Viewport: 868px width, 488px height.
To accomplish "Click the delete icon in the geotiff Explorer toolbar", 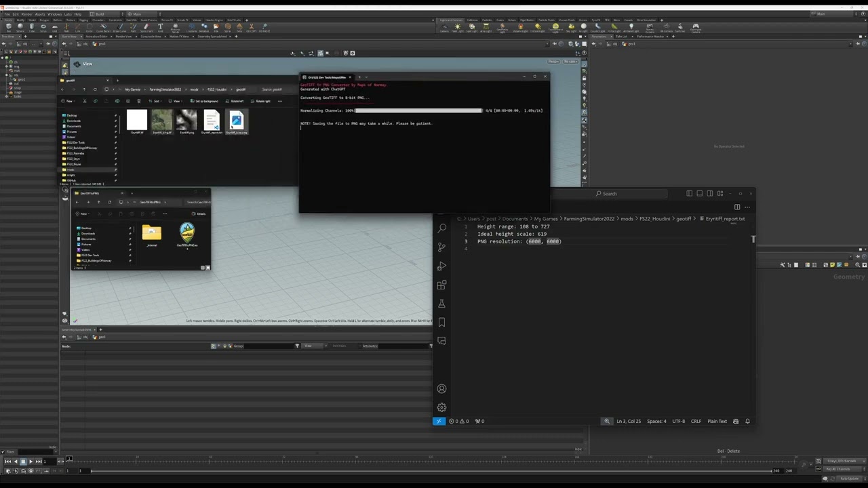I will [x=139, y=101].
